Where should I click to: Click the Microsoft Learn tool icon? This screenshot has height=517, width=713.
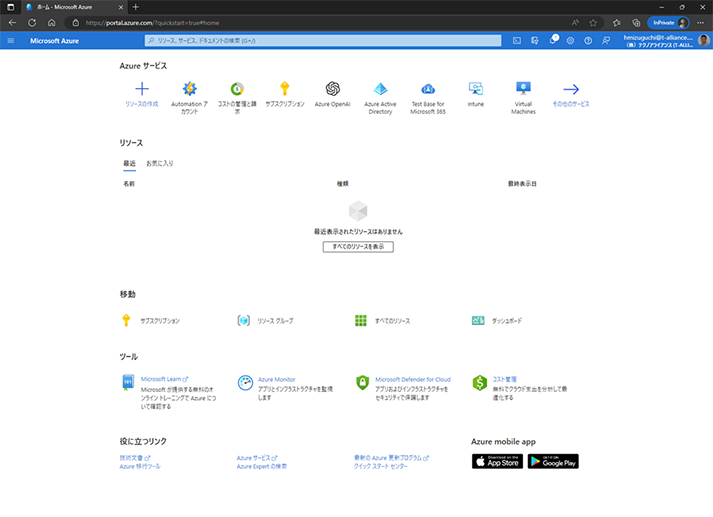click(128, 382)
